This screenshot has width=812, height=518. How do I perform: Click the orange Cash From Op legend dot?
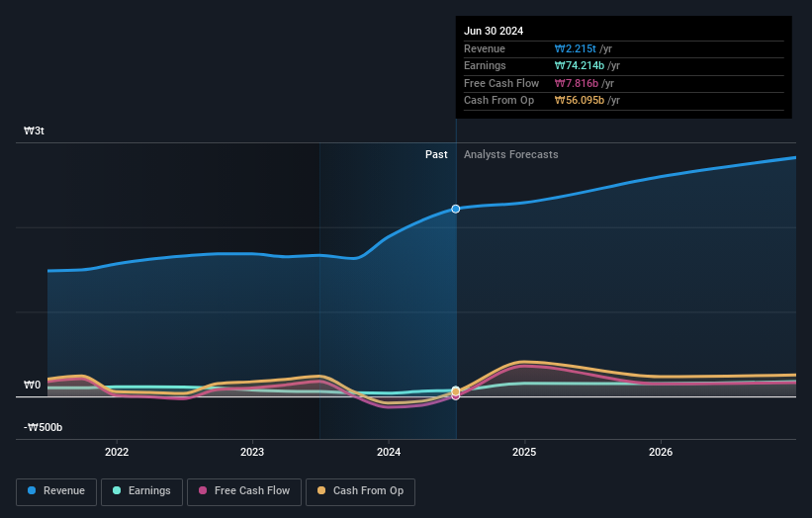(321, 490)
